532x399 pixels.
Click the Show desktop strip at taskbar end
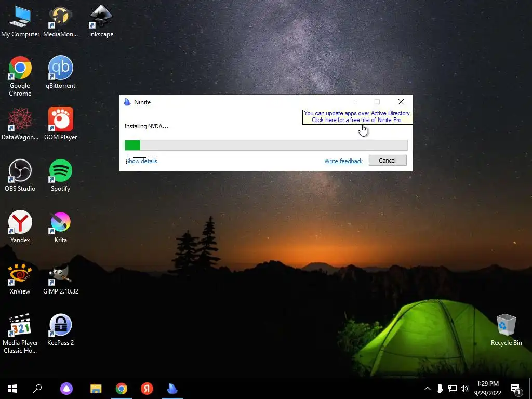point(530,389)
